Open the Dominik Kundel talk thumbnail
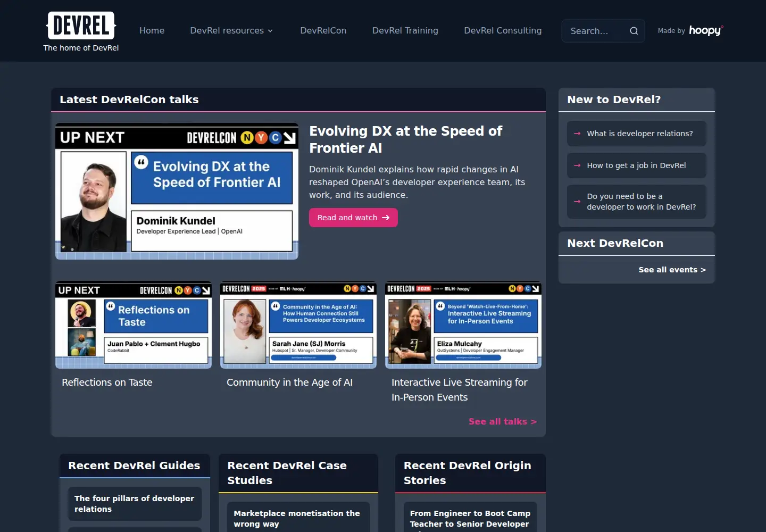766x532 pixels. (177, 192)
